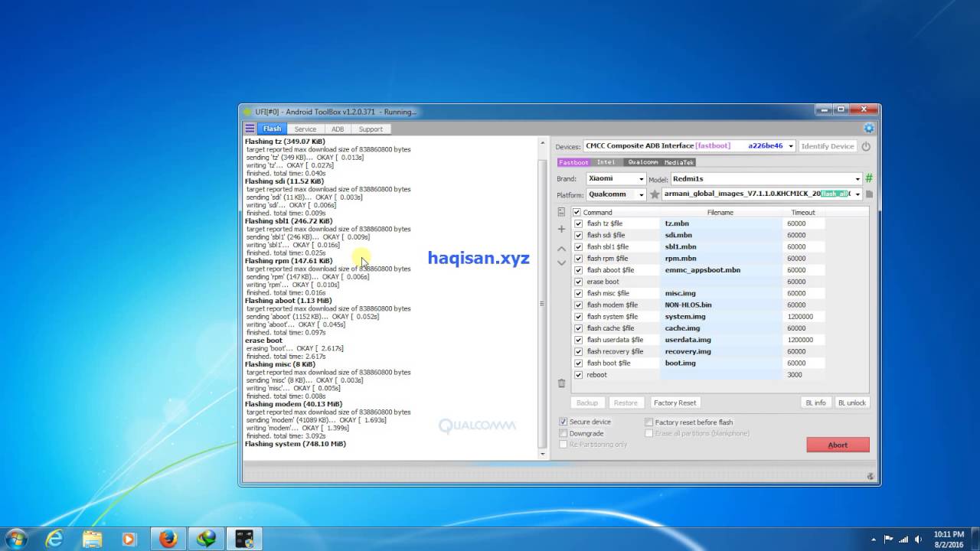Switch to the Service tab
The image size is (980, 551).
305,129
